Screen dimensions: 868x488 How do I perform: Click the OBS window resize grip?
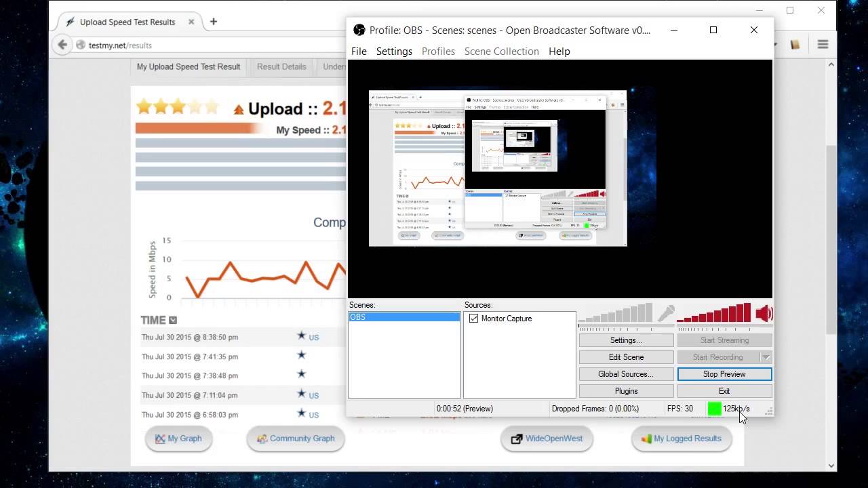pyautogui.click(x=769, y=411)
